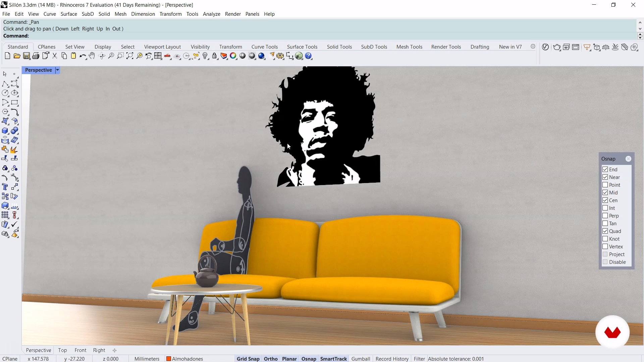
Task: Click the Paste clipboard icon
Action: tap(73, 56)
